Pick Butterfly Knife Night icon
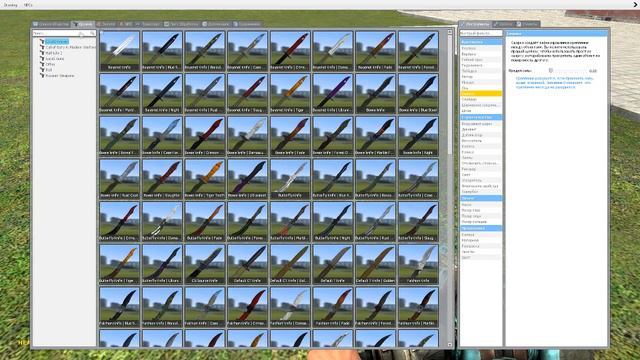Viewport: 640px width, 360px height. (x=333, y=221)
